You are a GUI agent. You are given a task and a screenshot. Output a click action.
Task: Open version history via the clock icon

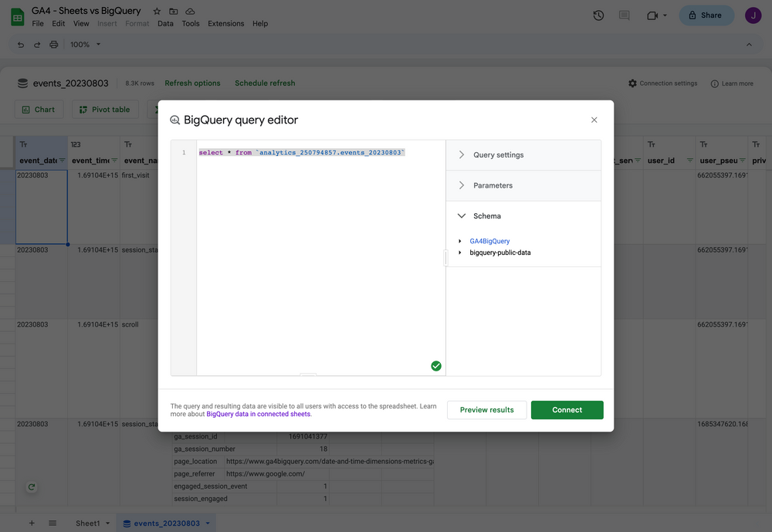tap(598, 15)
